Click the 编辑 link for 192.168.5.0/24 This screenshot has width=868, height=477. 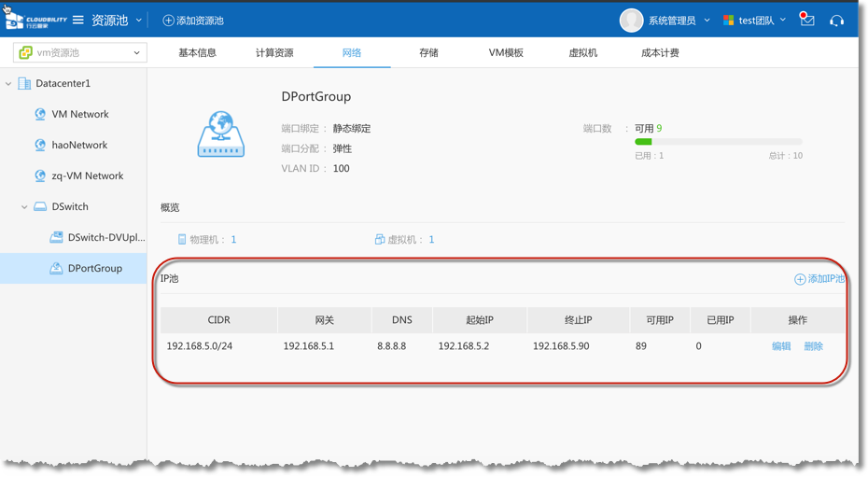781,346
